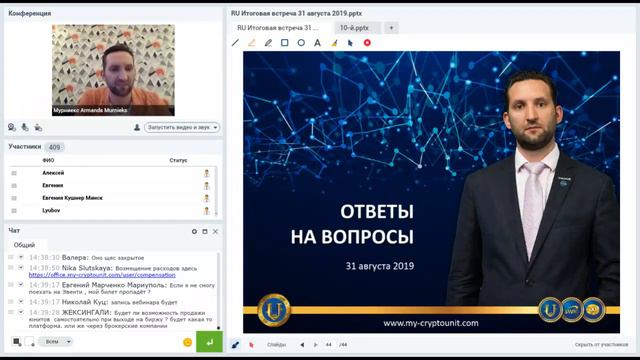Click participant name Lyubov
This screenshot has width=640, height=360.
point(51,211)
